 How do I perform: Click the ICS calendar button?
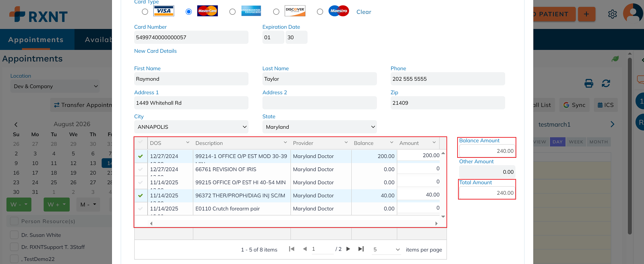606,105
